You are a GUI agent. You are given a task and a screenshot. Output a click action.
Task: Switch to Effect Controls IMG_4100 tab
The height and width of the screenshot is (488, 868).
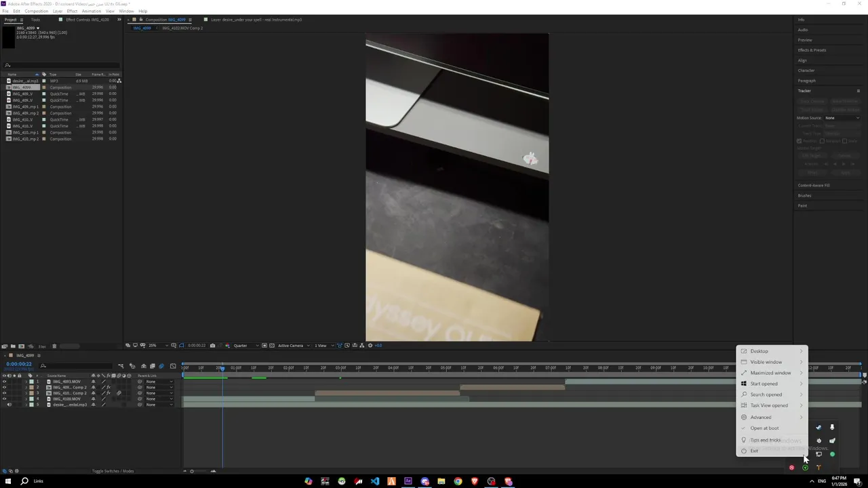click(87, 20)
